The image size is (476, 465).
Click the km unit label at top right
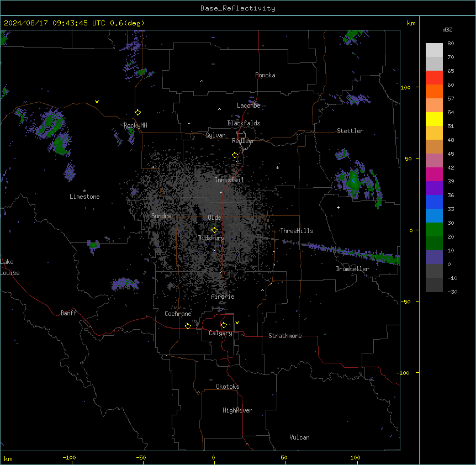411,23
